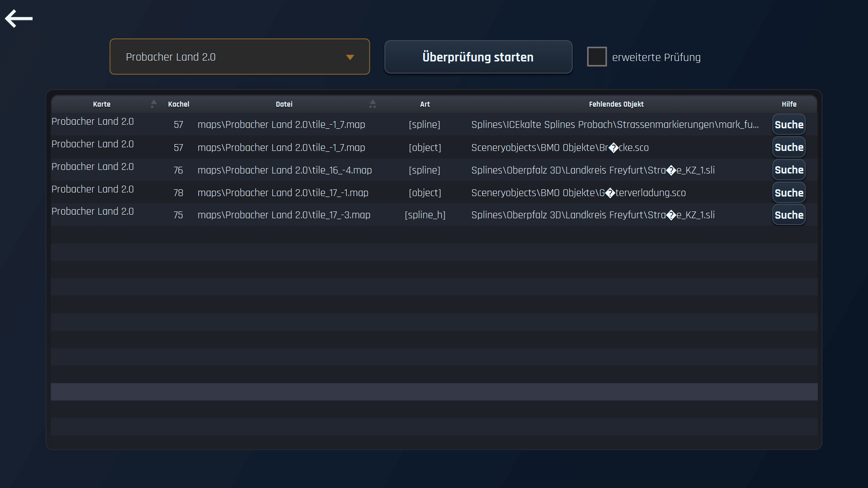Click the back arrow icon
The image size is (868, 488).
tap(19, 19)
